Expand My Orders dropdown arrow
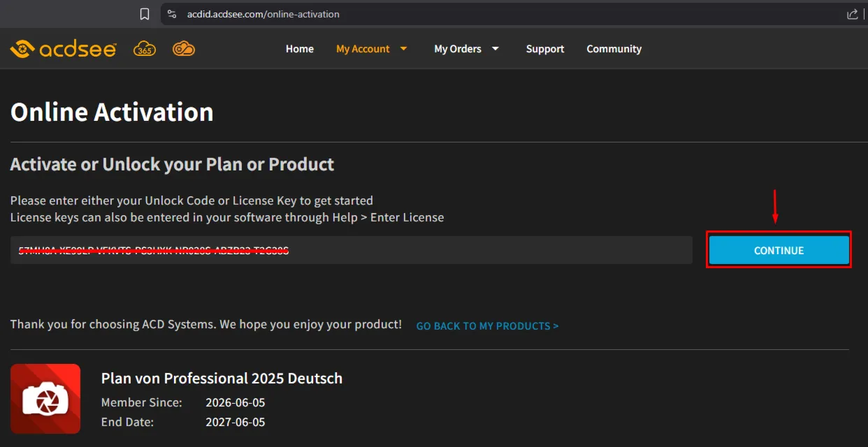Screen dimensions: 868x447 [x=496, y=49]
